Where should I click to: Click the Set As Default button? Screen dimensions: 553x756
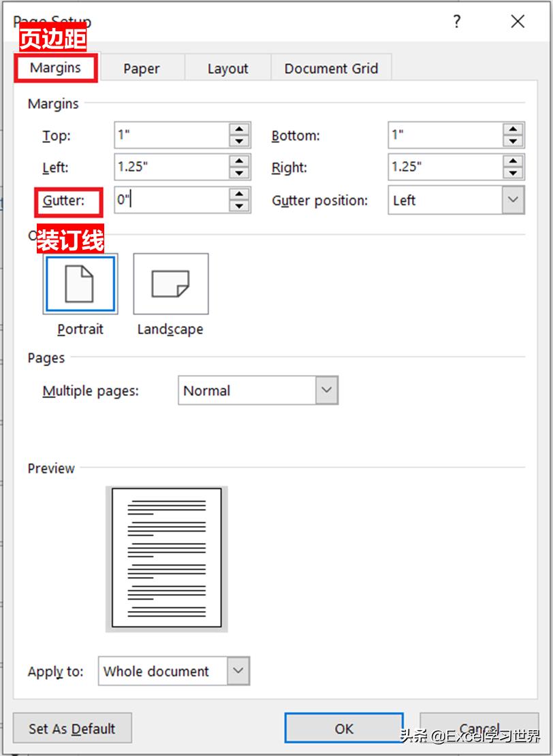72,728
